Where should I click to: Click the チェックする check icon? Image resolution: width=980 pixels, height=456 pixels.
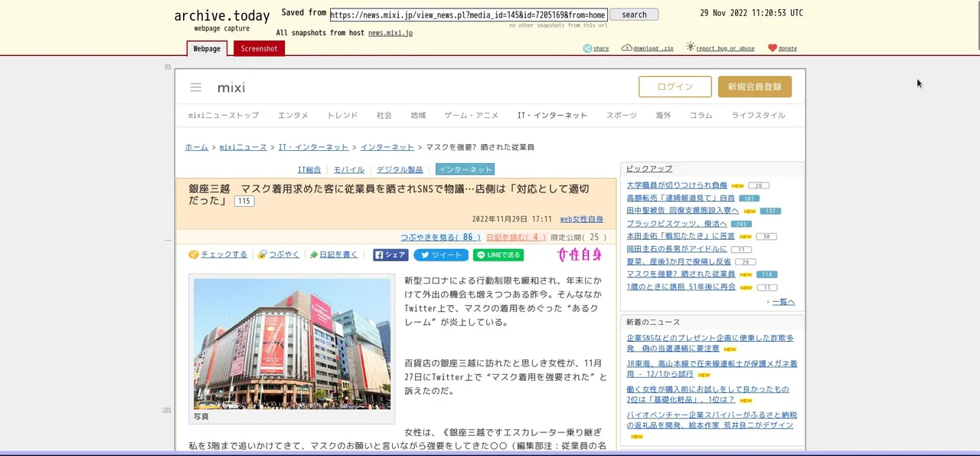pyautogui.click(x=194, y=254)
